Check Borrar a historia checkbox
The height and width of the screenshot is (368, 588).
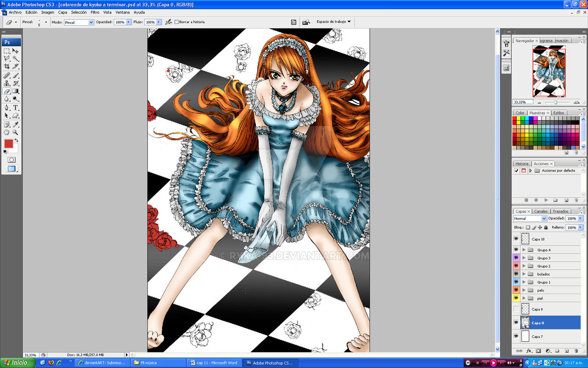[176, 22]
